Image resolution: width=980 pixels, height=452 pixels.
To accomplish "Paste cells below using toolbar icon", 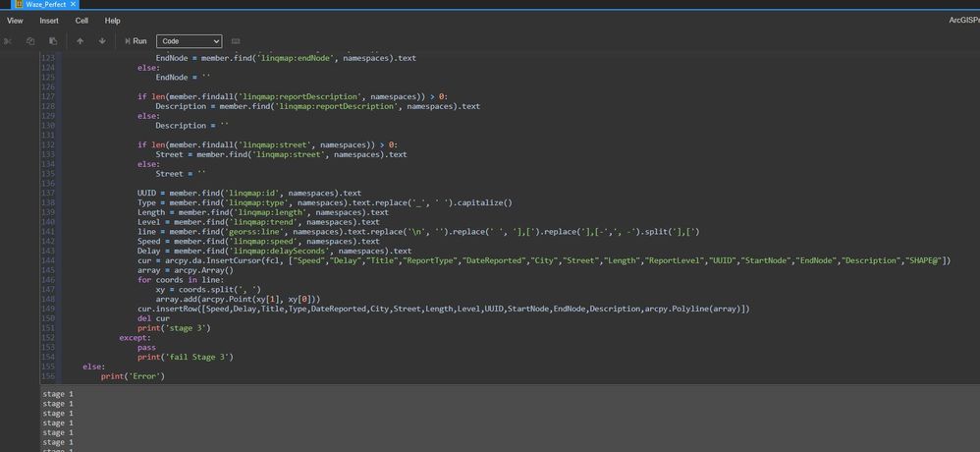I will pyautogui.click(x=53, y=41).
